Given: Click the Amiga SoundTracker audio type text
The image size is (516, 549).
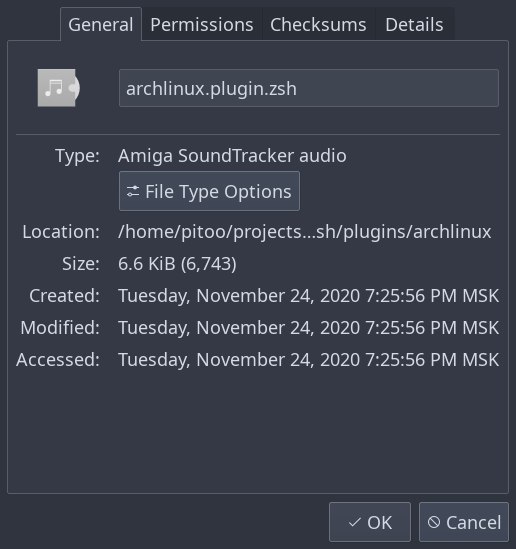Looking at the screenshot, I should point(232,155).
